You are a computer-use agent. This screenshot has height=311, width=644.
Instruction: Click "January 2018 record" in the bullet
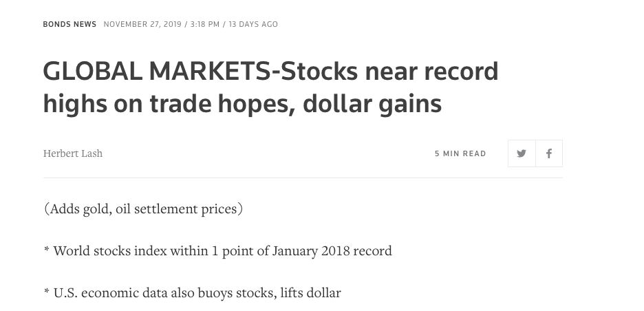click(332, 250)
